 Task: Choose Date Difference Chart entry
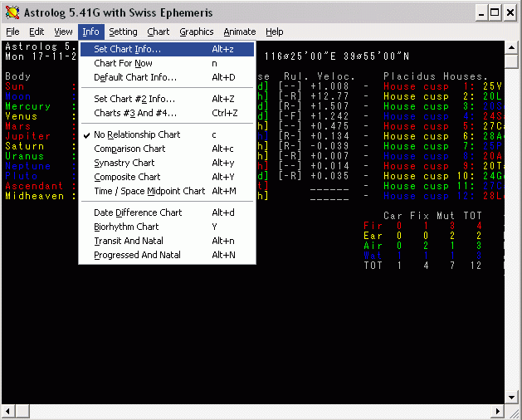click(x=167, y=212)
